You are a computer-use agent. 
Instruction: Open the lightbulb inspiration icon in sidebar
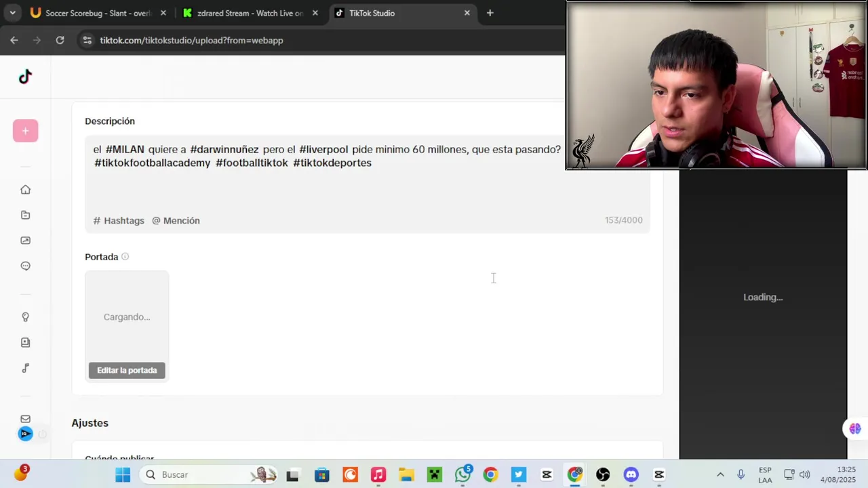25,317
